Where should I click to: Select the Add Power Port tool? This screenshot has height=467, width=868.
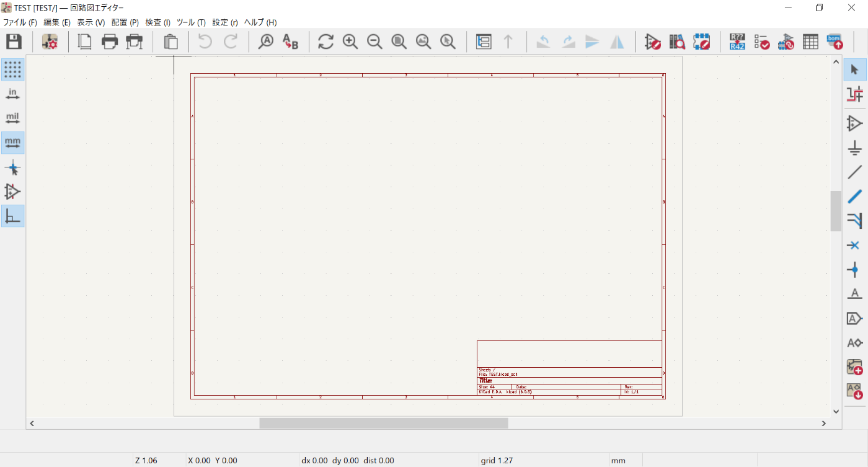(855, 148)
